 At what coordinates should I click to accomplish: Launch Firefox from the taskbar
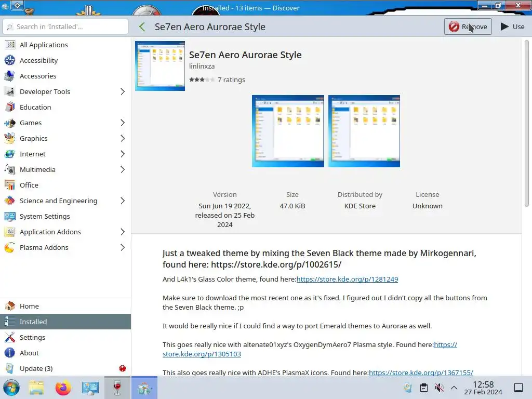click(x=63, y=388)
